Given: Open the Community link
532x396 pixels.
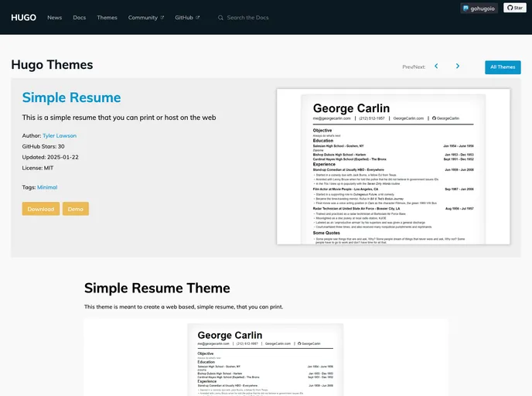Looking at the screenshot, I should [146, 18].
